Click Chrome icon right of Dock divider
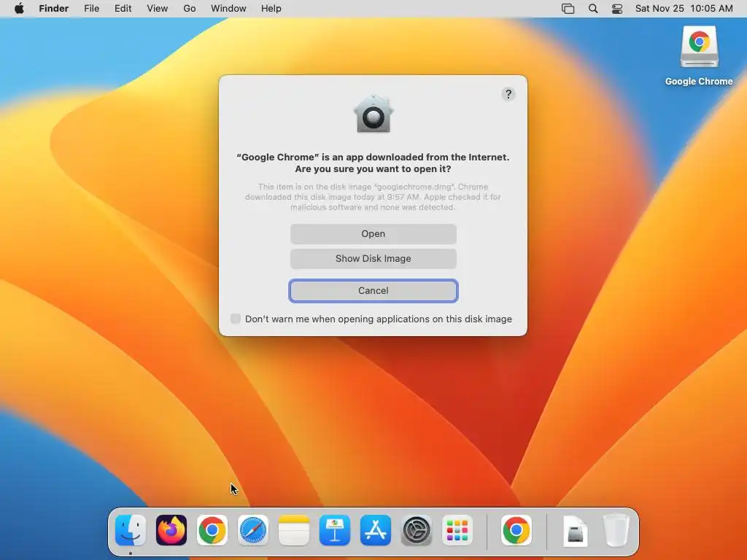The image size is (747, 560). pyautogui.click(x=516, y=530)
